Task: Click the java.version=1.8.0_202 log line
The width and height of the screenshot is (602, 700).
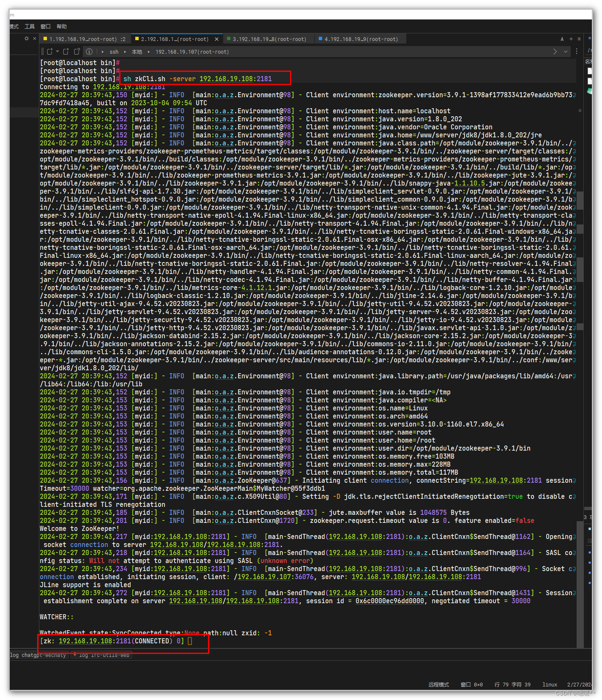Action: [251, 119]
